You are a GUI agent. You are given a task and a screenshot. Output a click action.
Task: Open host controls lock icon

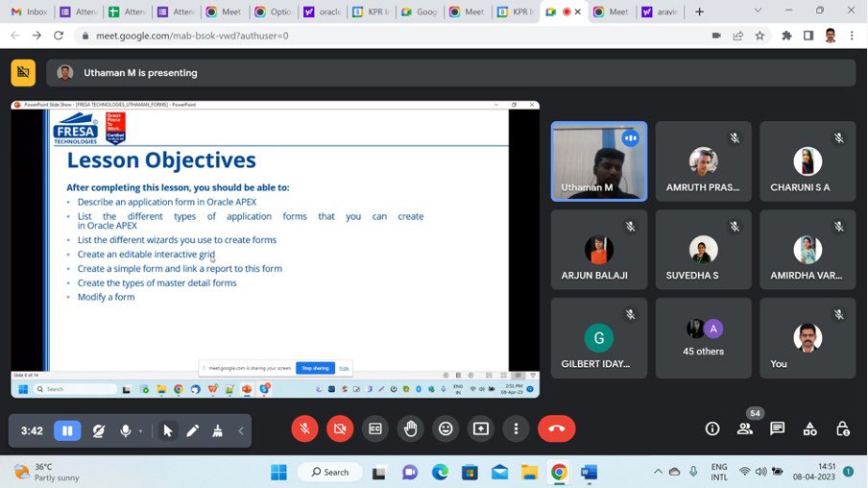(842, 428)
